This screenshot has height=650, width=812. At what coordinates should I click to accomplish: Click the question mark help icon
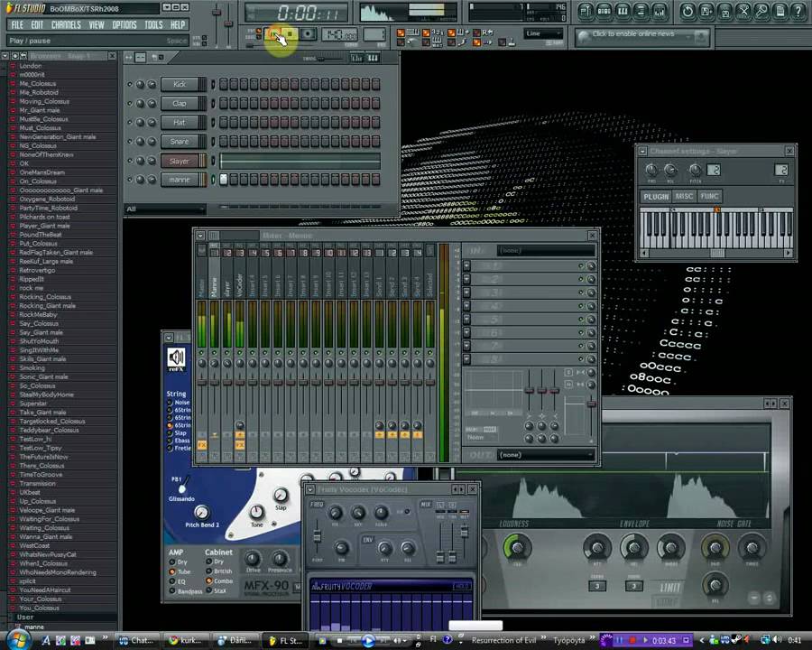tap(798, 11)
